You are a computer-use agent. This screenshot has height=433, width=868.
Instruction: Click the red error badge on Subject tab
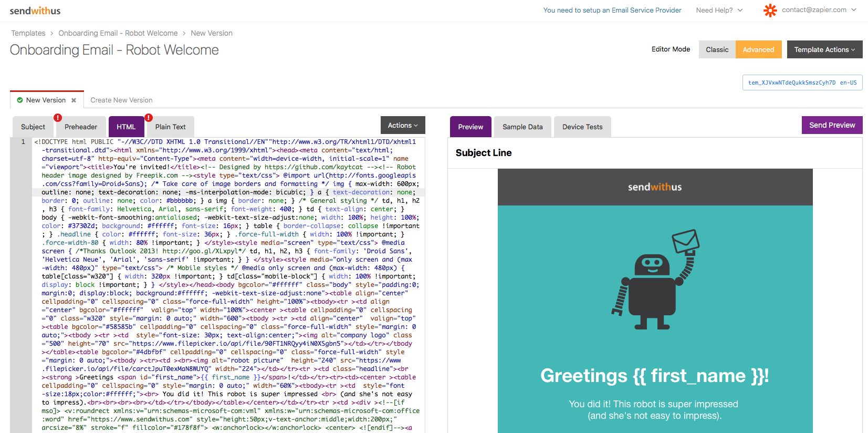point(58,118)
